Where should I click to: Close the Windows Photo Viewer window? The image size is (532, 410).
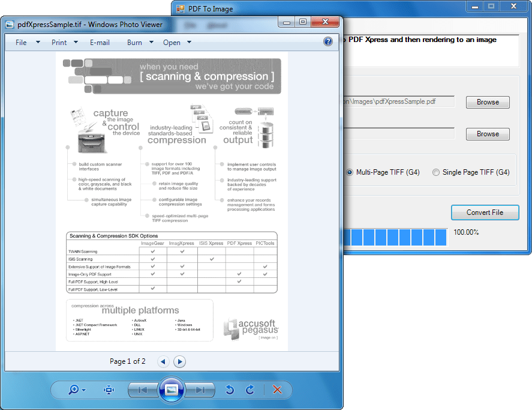click(x=325, y=22)
